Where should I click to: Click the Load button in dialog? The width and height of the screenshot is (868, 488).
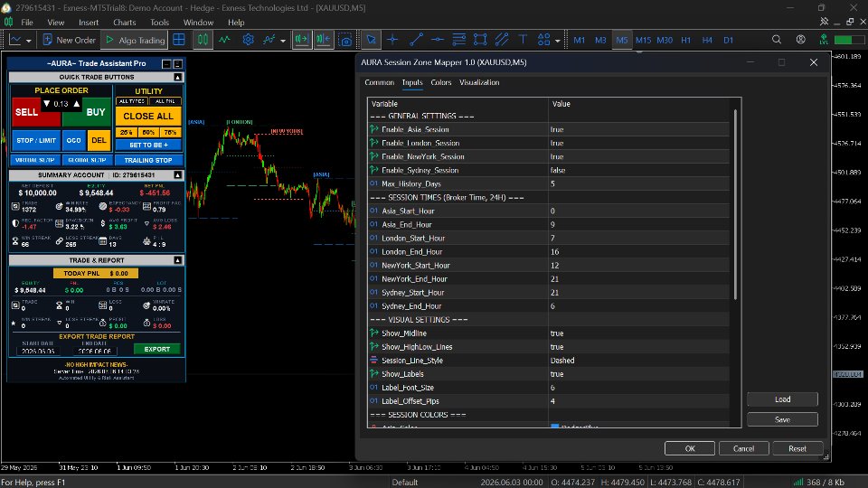[782, 399]
